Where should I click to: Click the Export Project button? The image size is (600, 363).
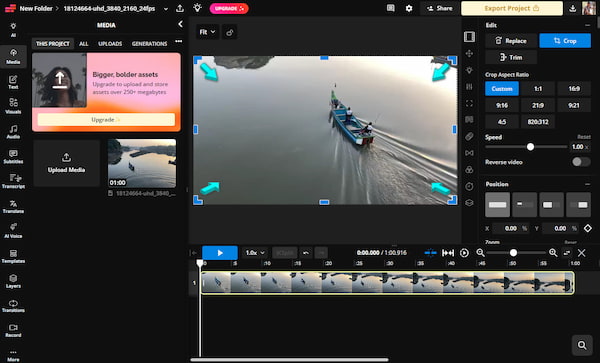[512, 8]
